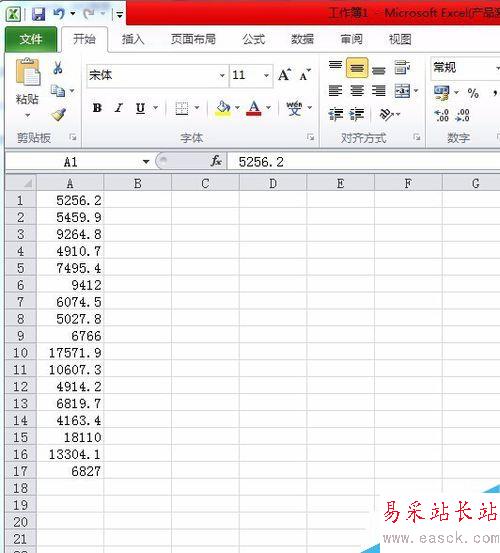Click the Font Color red A icon
Viewport: 500px width, 553px height.
(x=254, y=108)
